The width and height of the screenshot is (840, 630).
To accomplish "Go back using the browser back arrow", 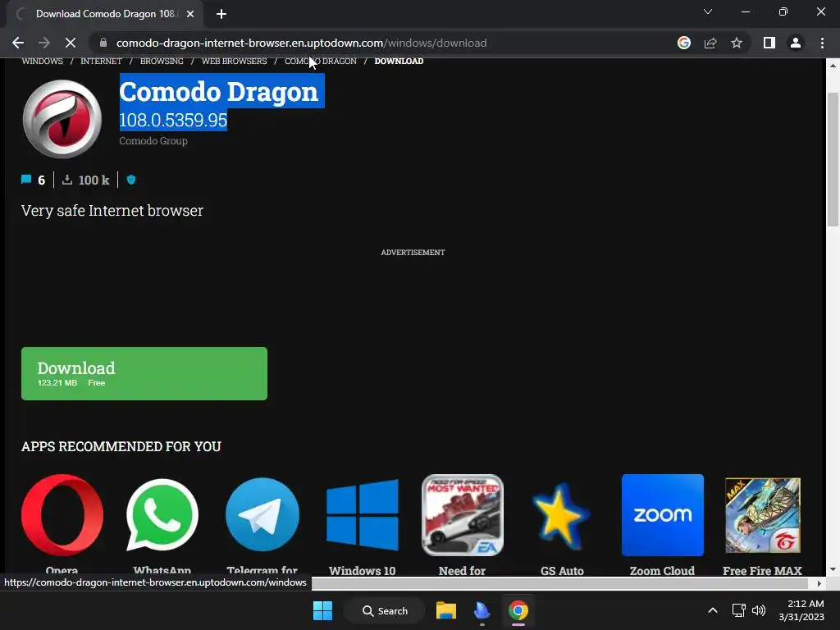I will pos(18,43).
